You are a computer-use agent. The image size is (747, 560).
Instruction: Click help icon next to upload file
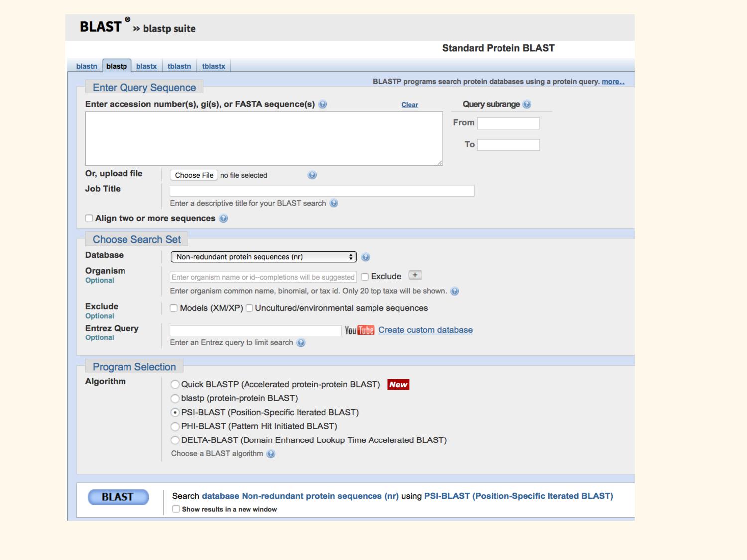(x=312, y=175)
